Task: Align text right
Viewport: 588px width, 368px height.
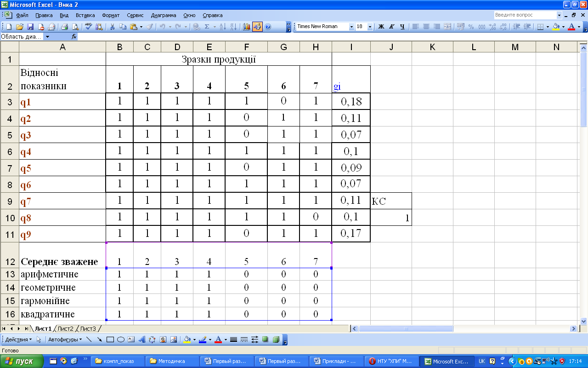Action: (437, 27)
